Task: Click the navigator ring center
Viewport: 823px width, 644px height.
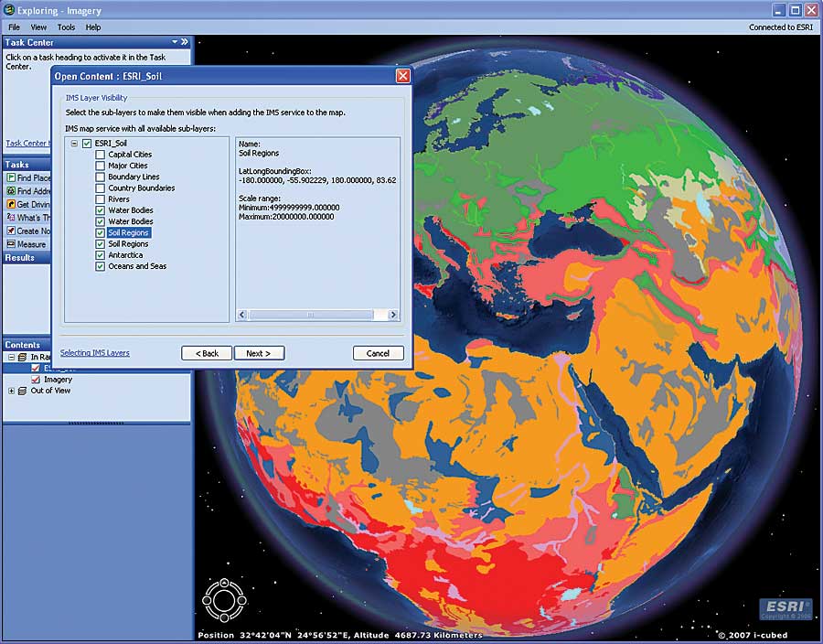Action: coord(224,600)
